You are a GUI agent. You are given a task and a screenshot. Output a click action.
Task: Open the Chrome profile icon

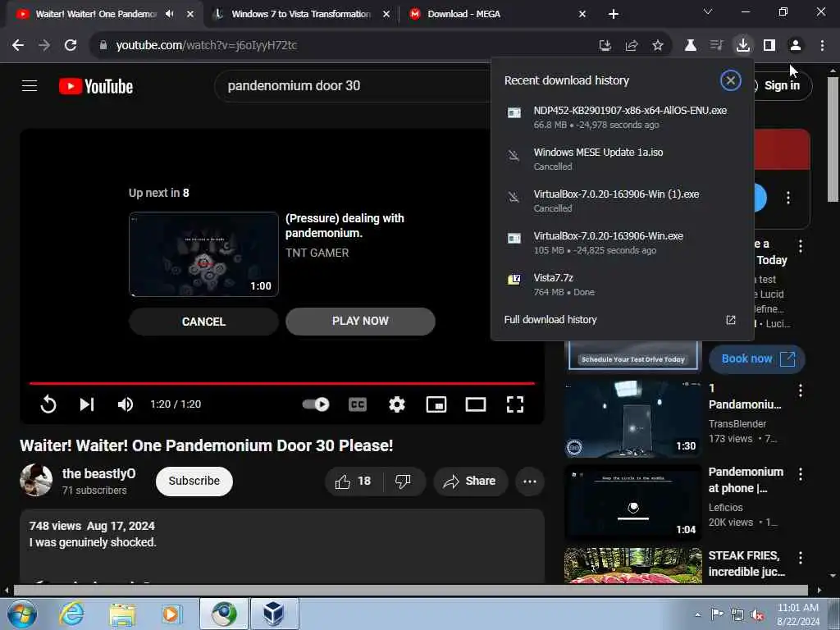pyautogui.click(x=796, y=46)
